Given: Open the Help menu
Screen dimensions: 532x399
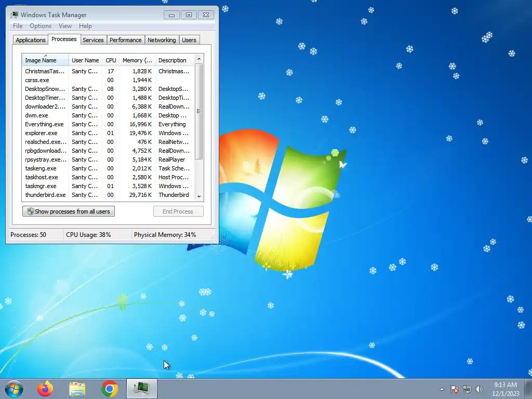Looking at the screenshot, I should (85, 26).
